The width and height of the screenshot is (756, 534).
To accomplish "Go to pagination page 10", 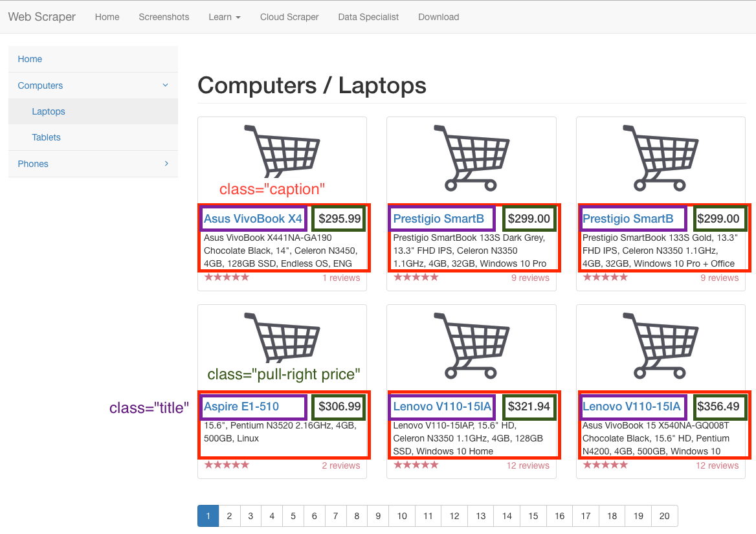I will pyautogui.click(x=402, y=516).
